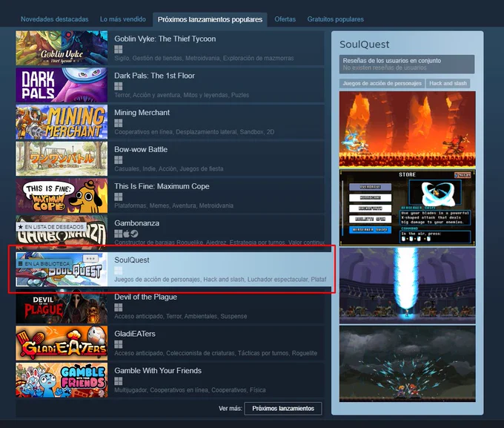
Task: Open the lava level SoulQuest screenshot
Action: (x=407, y=129)
